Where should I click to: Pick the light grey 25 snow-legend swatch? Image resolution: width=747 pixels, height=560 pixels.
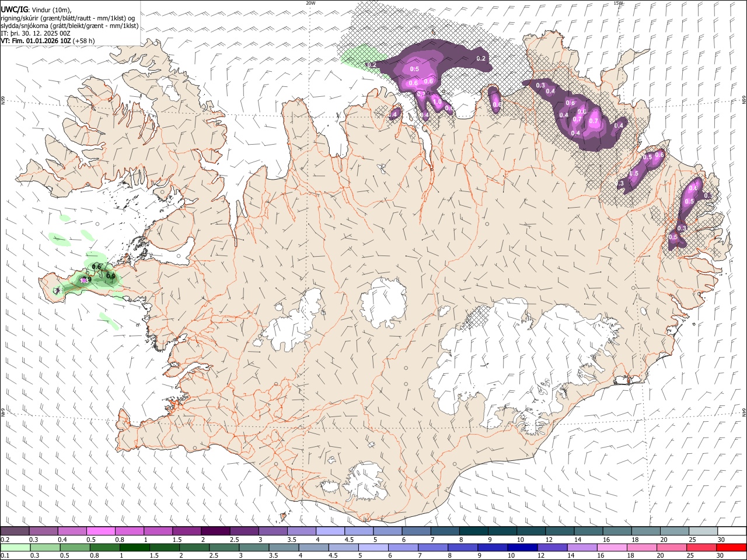(703, 531)
